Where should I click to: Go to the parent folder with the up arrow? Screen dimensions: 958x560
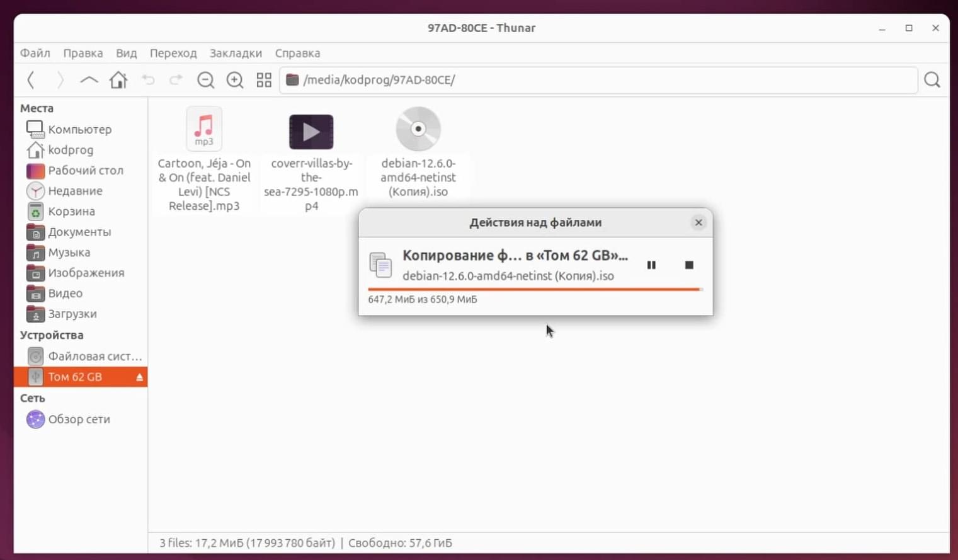(x=89, y=80)
